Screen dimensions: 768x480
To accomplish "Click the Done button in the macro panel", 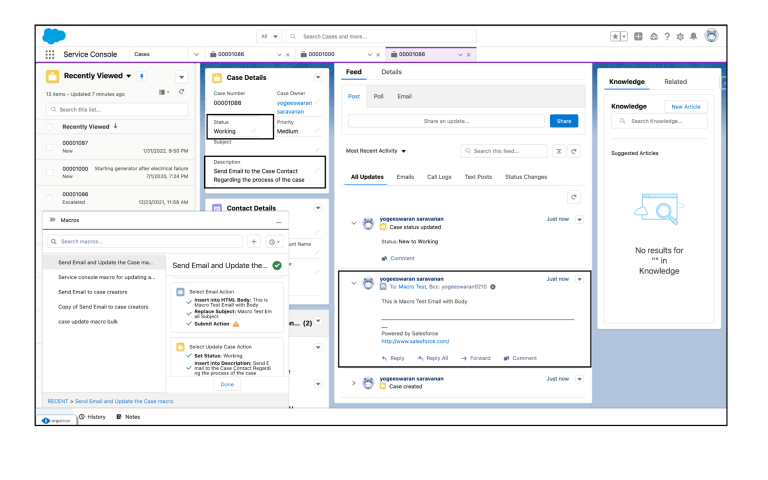I will 227,384.
